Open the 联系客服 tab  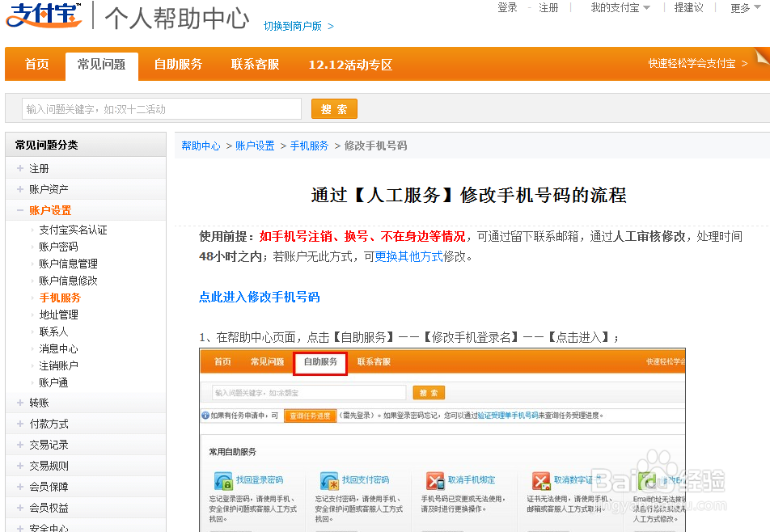click(x=255, y=64)
